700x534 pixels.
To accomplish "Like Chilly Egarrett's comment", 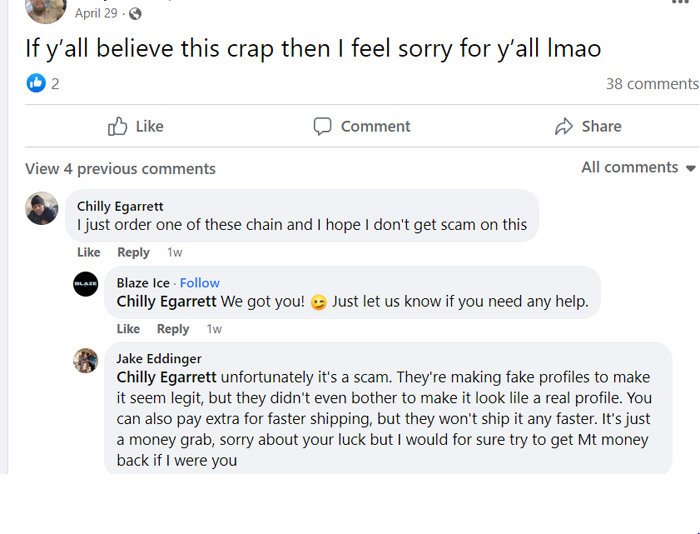I will [88, 252].
